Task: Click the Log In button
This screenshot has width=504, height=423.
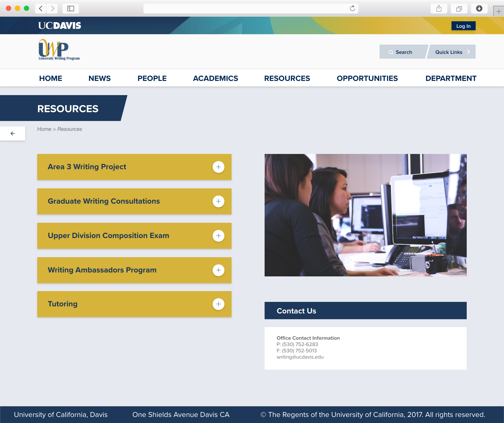Action: pos(463,26)
